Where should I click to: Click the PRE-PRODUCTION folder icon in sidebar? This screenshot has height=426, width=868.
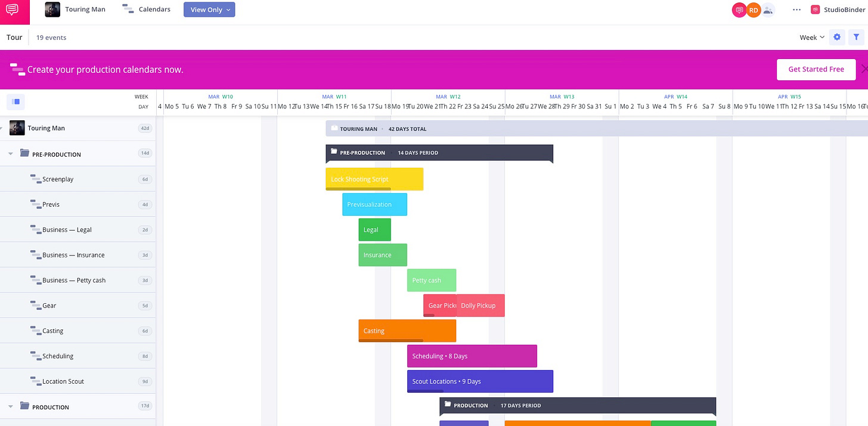coord(24,153)
